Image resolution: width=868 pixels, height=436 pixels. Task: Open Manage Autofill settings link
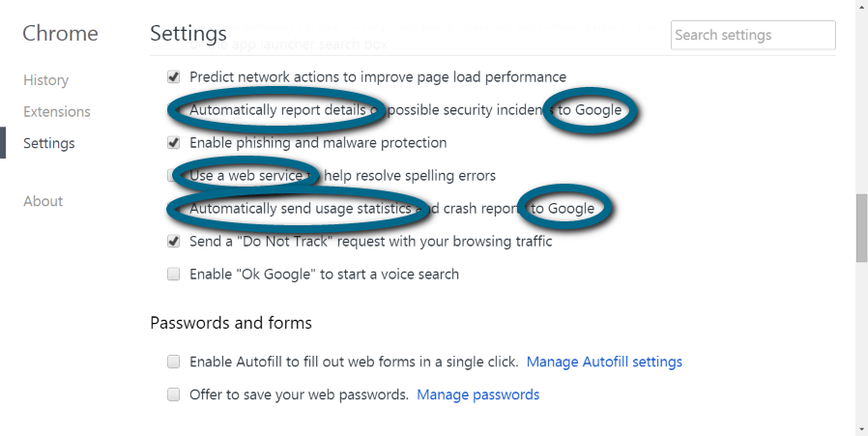point(604,362)
